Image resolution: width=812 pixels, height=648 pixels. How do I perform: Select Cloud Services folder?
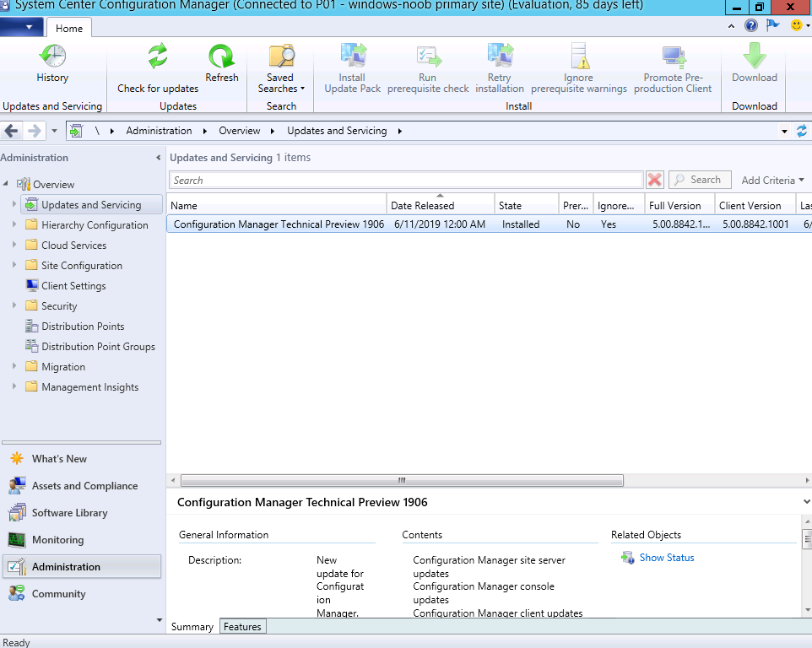click(x=74, y=246)
